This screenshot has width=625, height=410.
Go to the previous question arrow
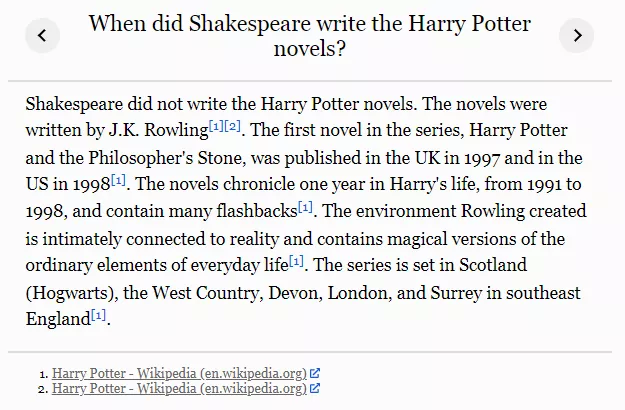42,36
